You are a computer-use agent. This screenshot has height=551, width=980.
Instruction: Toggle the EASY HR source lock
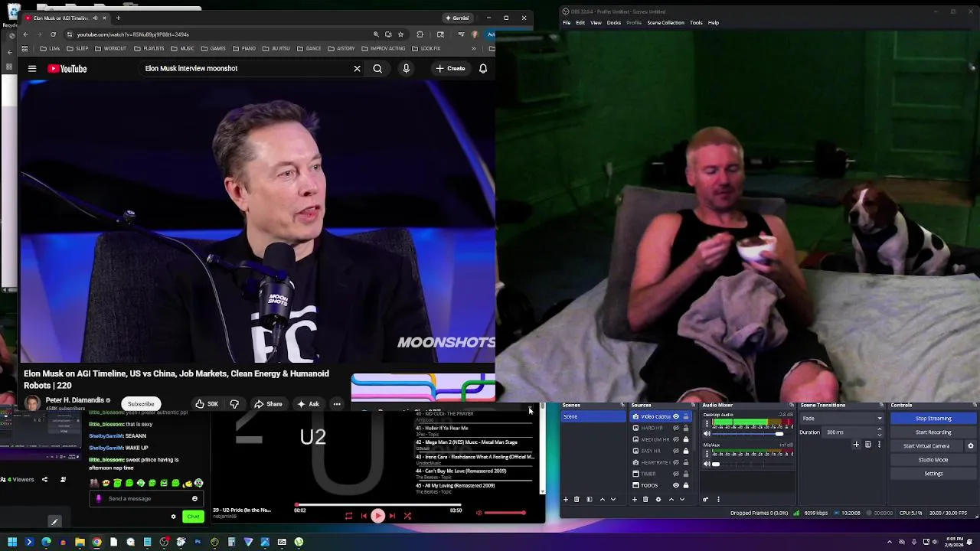click(x=686, y=451)
